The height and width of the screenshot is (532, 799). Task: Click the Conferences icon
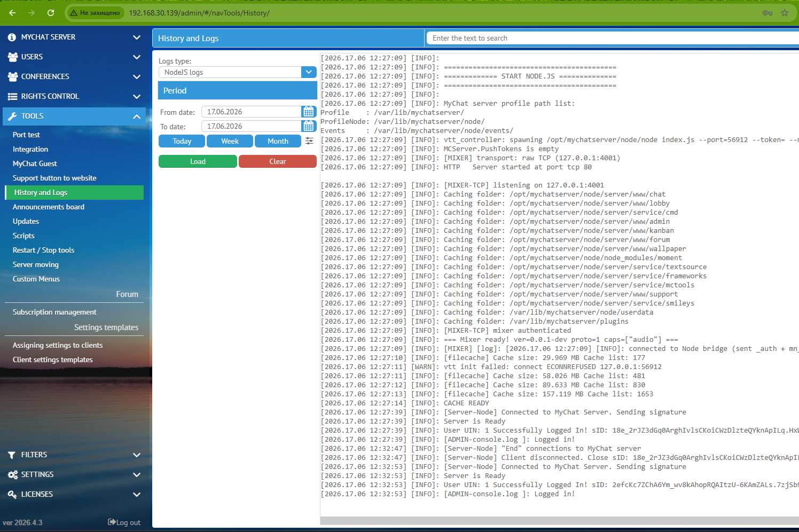pyautogui.click(x=13, y=77)
